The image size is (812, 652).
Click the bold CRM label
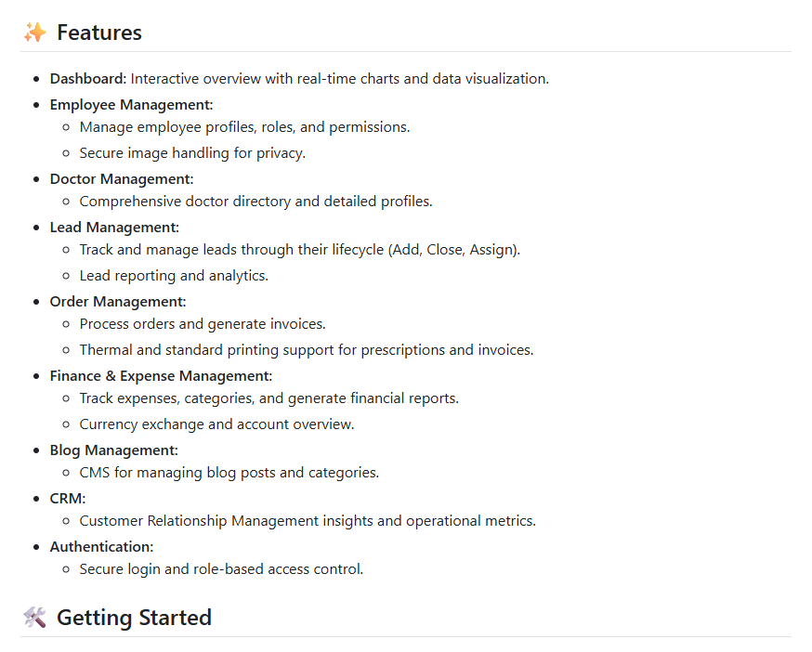point(67,499)
